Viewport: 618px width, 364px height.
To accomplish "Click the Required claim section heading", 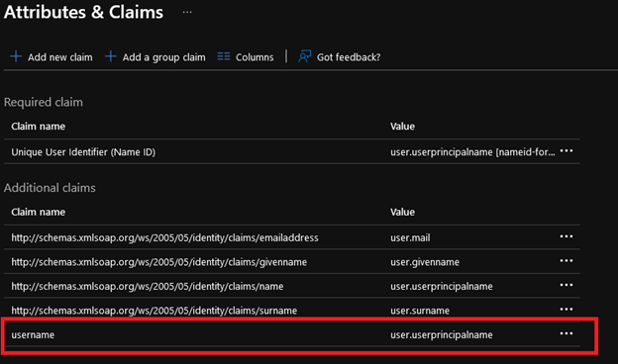I will [44, 102].
